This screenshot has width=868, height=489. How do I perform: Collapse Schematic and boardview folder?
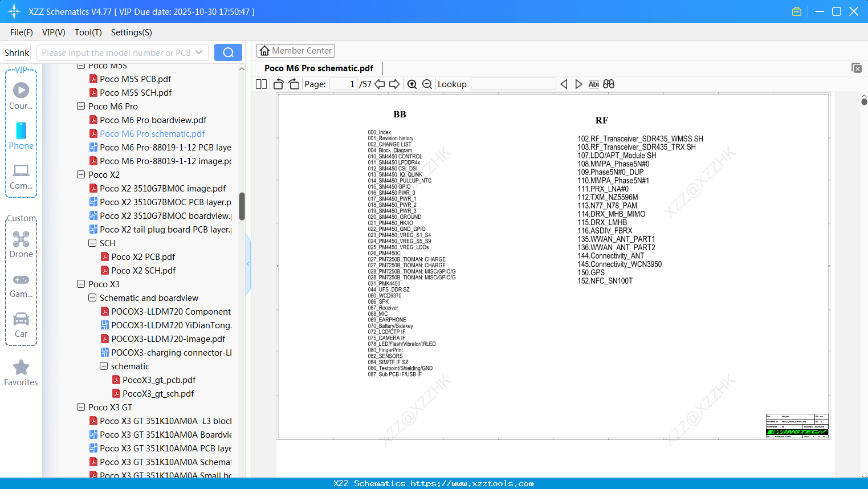(92, 298)
